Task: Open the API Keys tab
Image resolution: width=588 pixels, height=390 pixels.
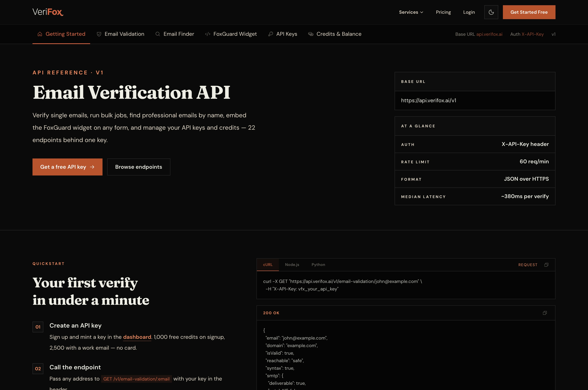Action: pos(283,34)
